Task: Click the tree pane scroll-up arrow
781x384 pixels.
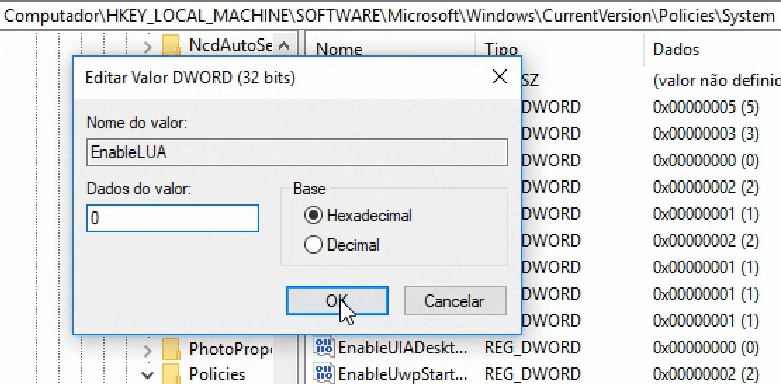Action: point(284,46)
